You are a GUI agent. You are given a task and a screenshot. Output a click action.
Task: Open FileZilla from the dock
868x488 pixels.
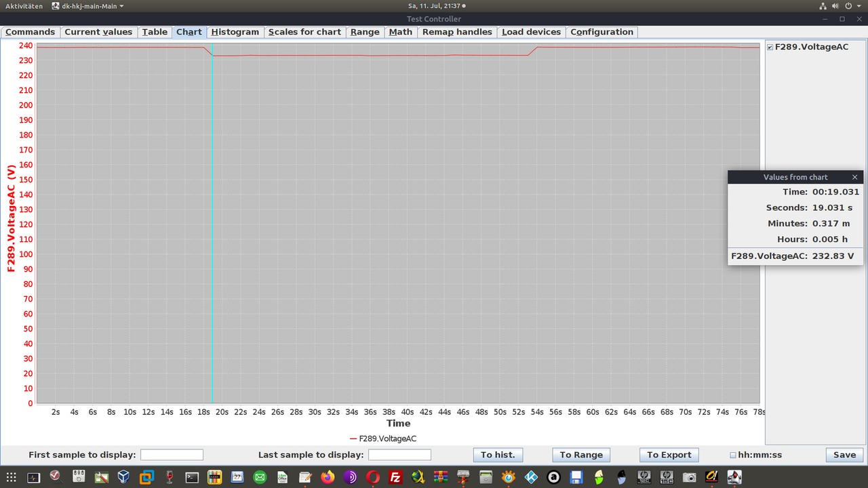tap(395, 478)
